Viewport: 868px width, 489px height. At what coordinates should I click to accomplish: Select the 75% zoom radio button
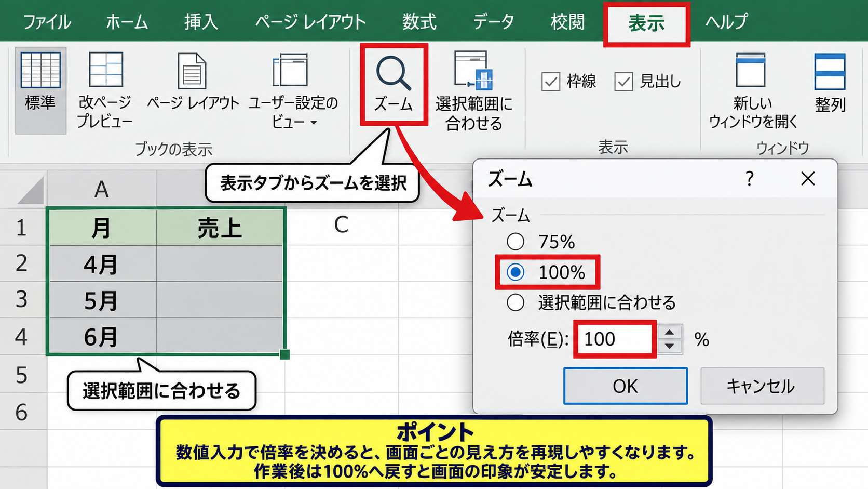coord(516,242)
